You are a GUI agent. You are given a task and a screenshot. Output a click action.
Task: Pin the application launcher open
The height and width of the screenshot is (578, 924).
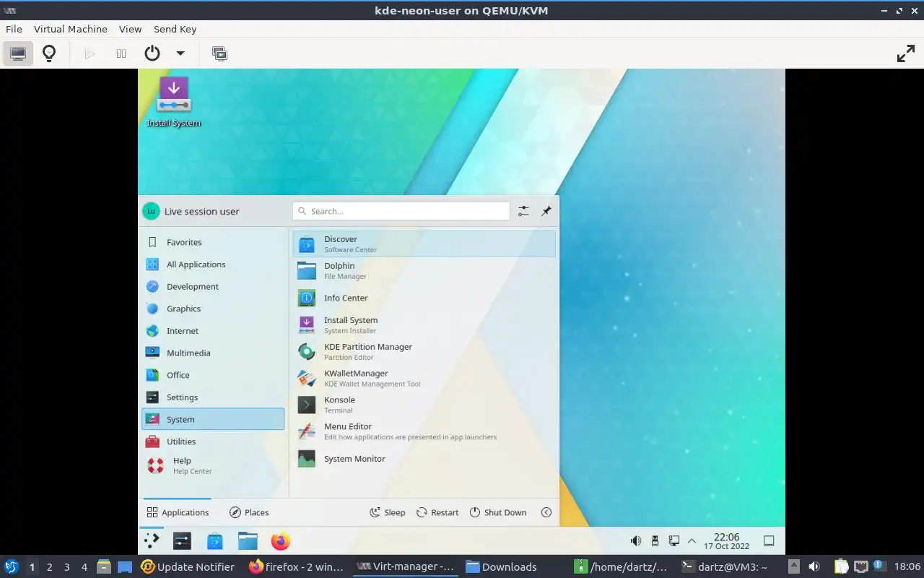(546, 211)
